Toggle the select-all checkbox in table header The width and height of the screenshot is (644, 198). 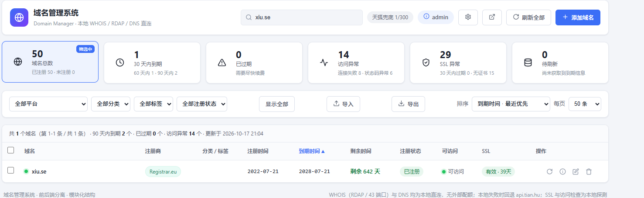[x=11, y=150]
